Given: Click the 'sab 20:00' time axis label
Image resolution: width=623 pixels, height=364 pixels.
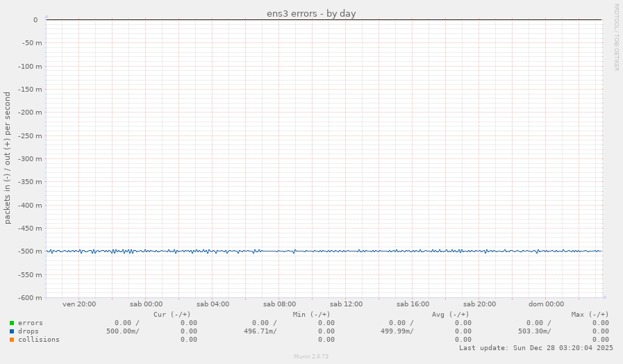Looking at the screenshot, I should 479,304.
